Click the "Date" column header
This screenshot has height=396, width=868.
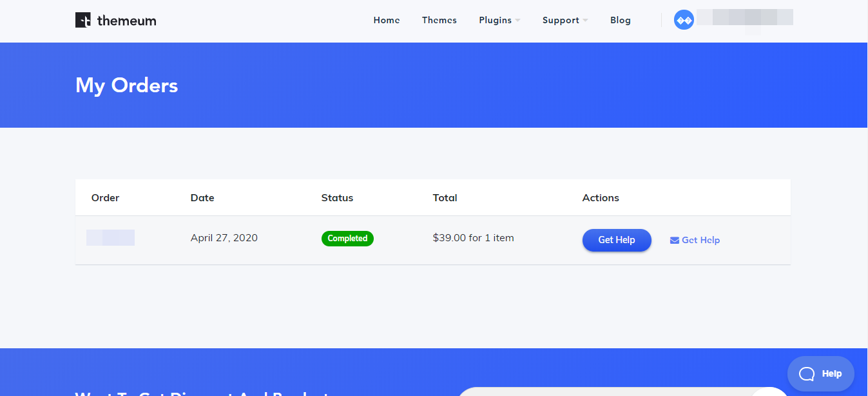click(202, 198)
